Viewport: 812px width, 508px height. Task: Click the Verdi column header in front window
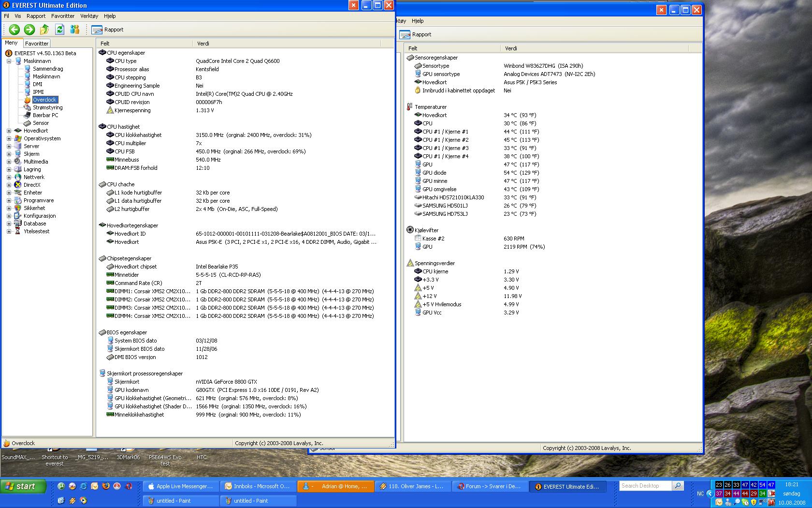pyautogui.click(x=287, y=44)
